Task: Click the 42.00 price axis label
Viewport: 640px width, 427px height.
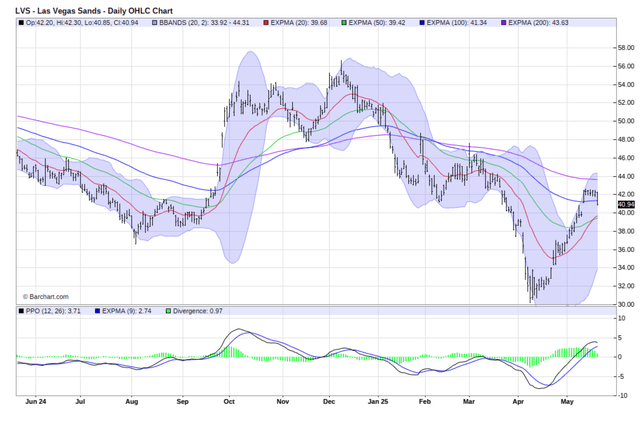Action: pos(626,194)
